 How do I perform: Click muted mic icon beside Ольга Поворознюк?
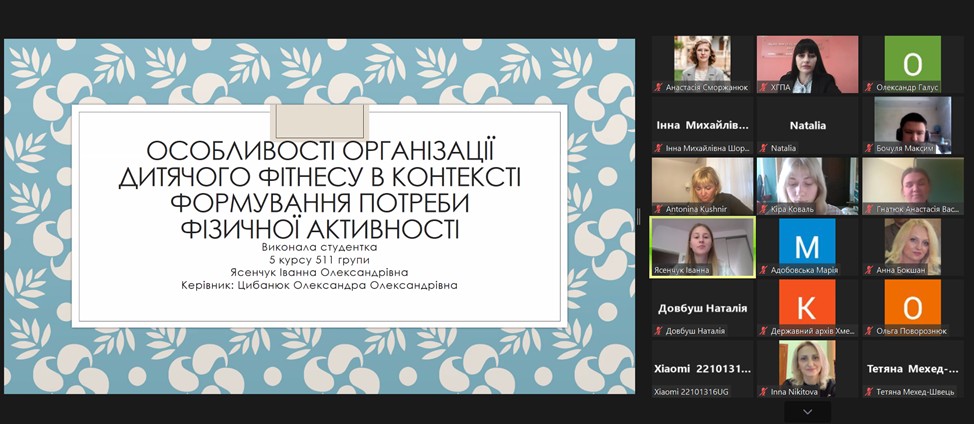point(868,331)
